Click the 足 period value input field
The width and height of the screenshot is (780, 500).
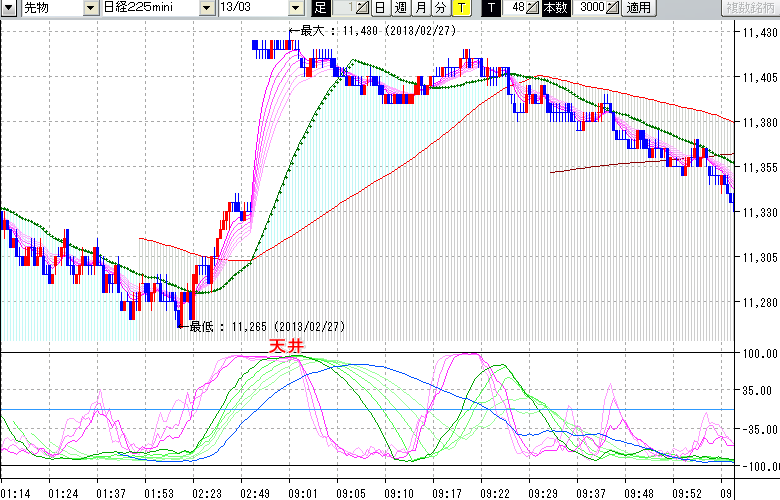coord(346,8)
